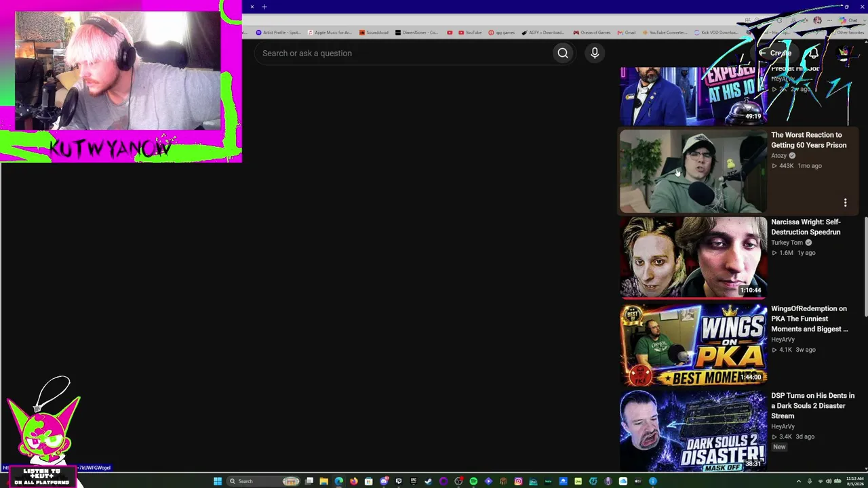The width and height of the screenshot is (868, 488).
Task: Show hidden system tray icons
Action: coord(798,481)
